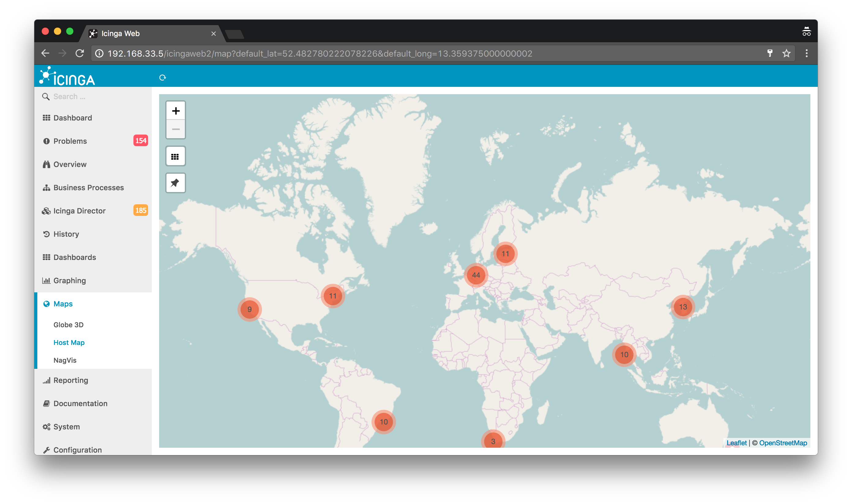Image resolution: width=852 pixels, height=504 pixels.
Task: Open the Leaflet attribution link
Action: 736,443
